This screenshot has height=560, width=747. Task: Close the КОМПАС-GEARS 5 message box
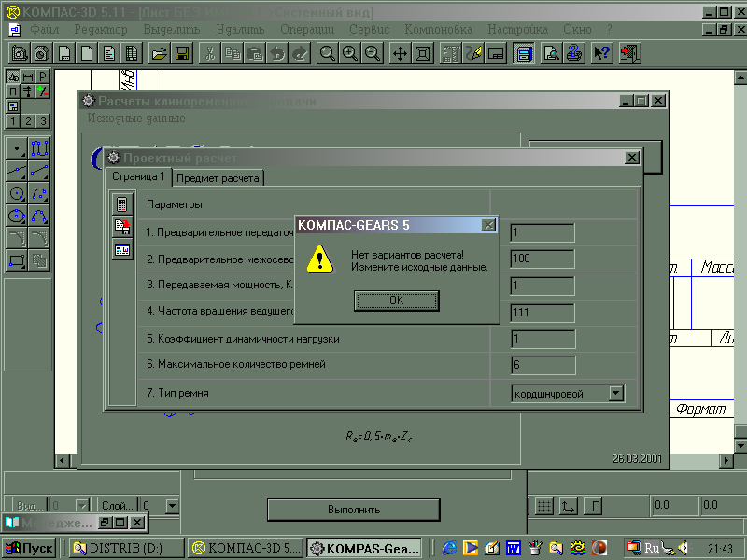(x=488, y=225)
